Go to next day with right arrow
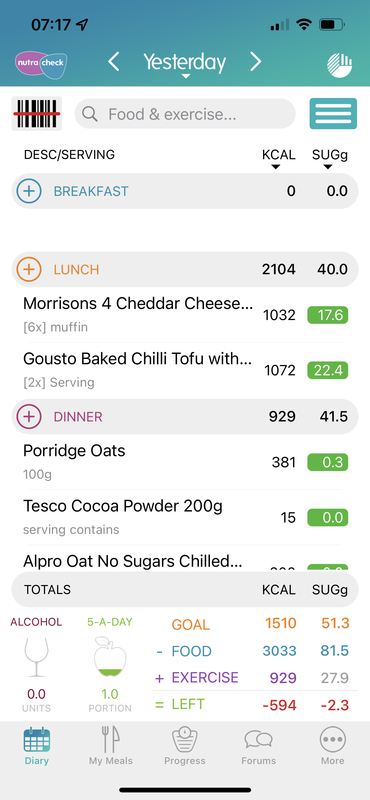Image resolution: width=370 pixels, height=800 pixels. coord(255,62)
